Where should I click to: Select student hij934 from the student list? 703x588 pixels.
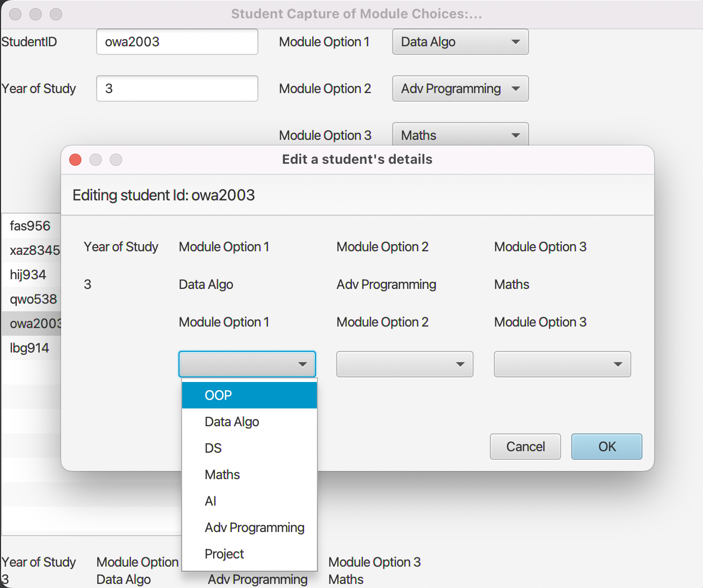pyautogui.click(x=28, y=275)
